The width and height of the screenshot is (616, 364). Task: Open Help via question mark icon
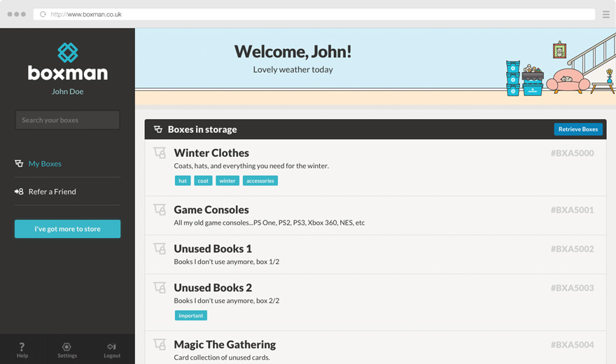click(x=22, y=347)
